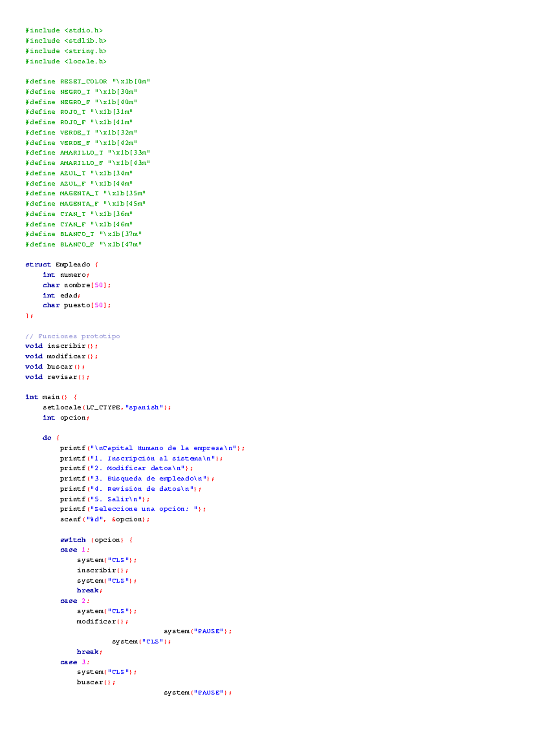Select the MAGENTA_T define line
This screenshot has width=535, height=756.
tap(86, 193)
